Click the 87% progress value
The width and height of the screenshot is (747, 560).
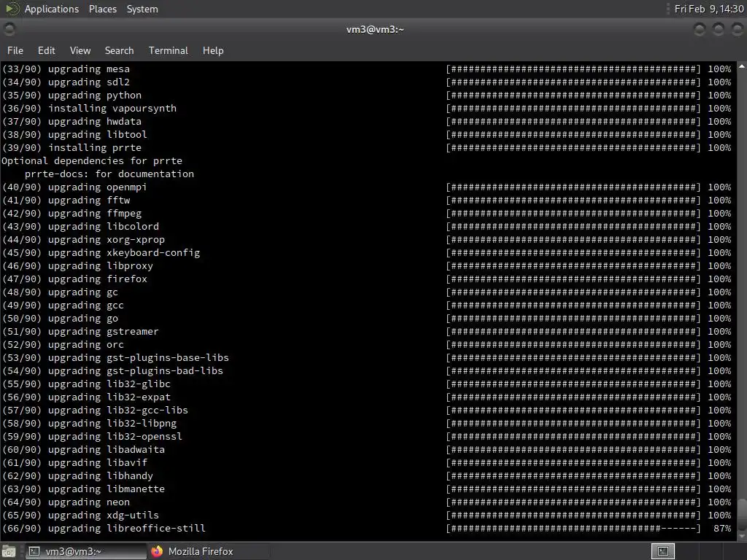point(722,528)
